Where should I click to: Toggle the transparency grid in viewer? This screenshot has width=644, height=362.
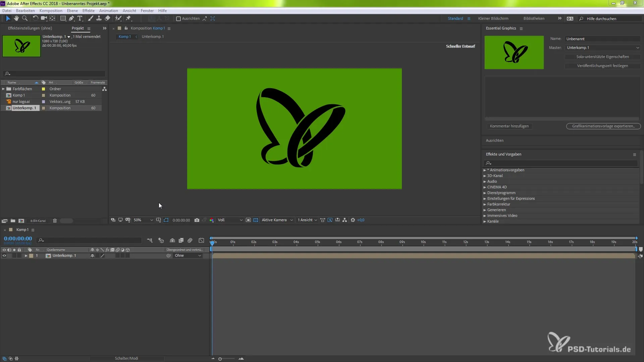click(256, 220)
